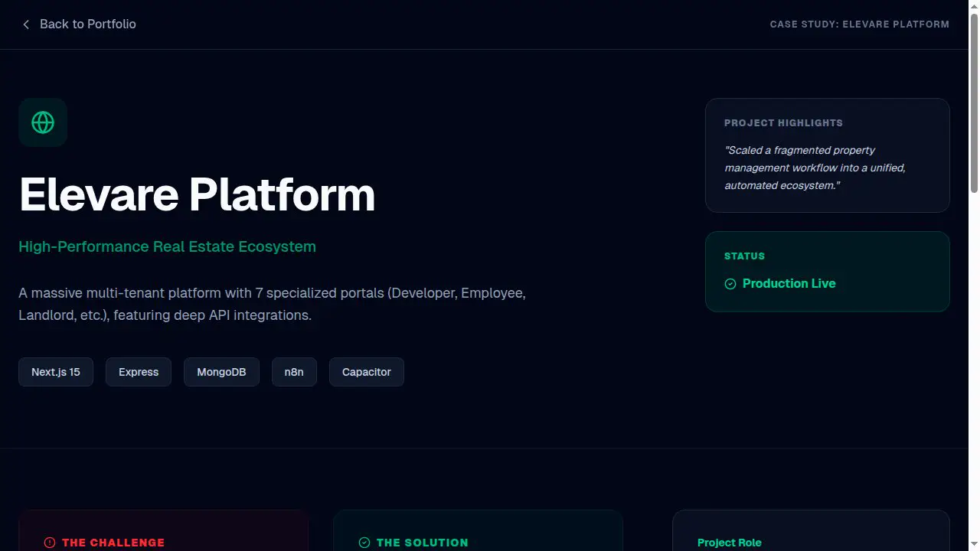Screen dimensions: 980x551
Task: Select the n8n tech tag
Action: coord(294,372)
